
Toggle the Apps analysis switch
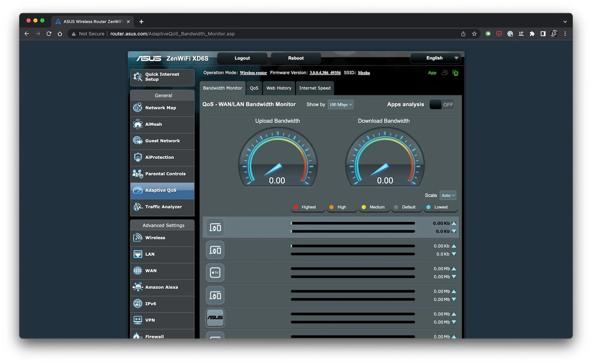(x=442, y=104)
